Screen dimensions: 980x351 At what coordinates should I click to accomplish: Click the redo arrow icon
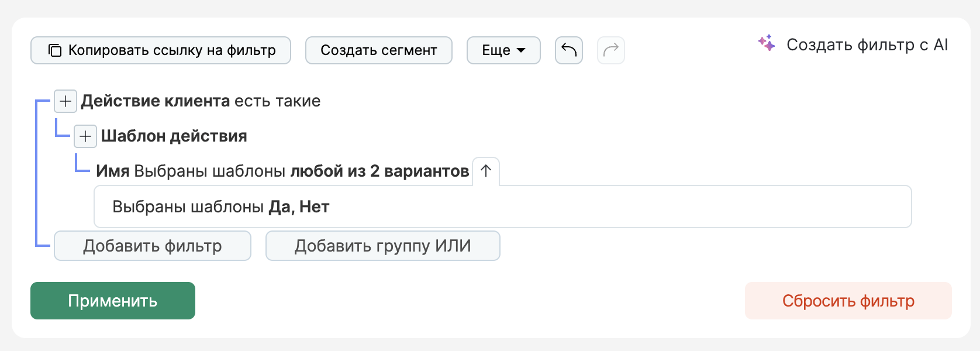click(611, 50)
